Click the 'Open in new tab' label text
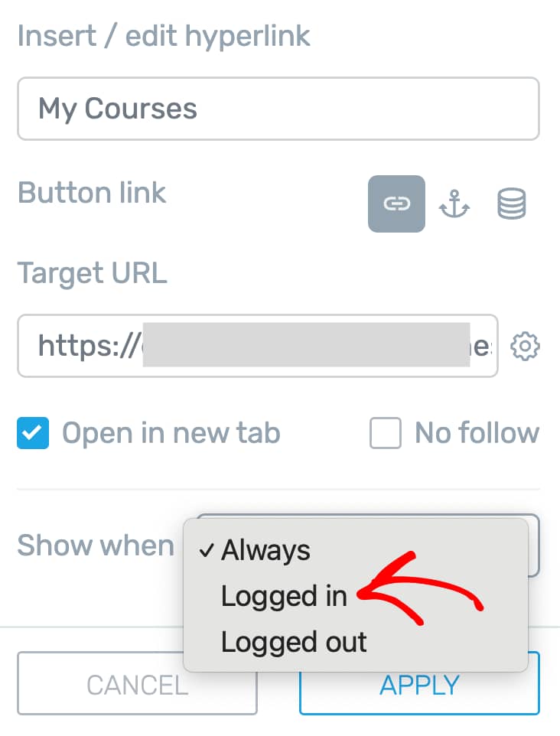The width and height of the screenshot is (560, 736). 171,433
